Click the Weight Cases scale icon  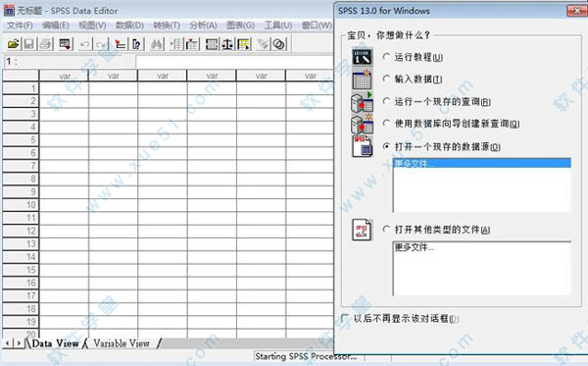[227, 44]
